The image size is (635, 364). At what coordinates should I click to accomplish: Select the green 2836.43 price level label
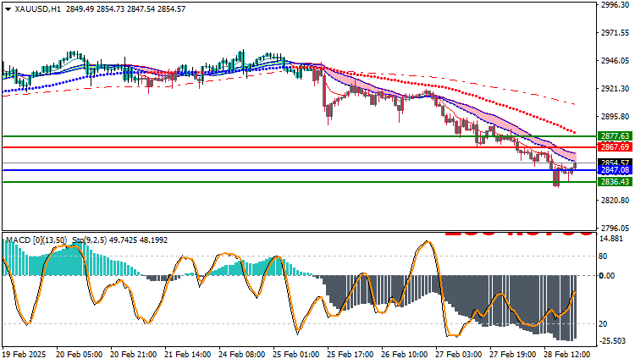[616, 182]
